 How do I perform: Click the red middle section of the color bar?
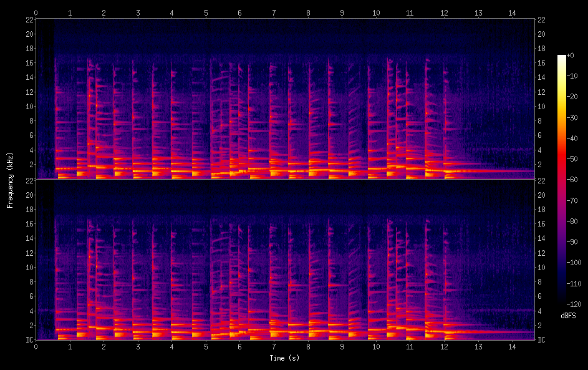point(562,168)
